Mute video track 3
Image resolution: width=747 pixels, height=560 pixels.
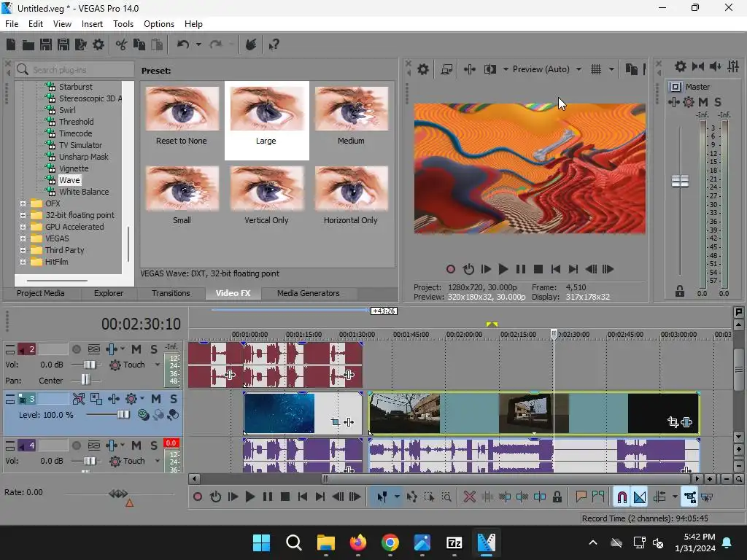pos(156,399)
